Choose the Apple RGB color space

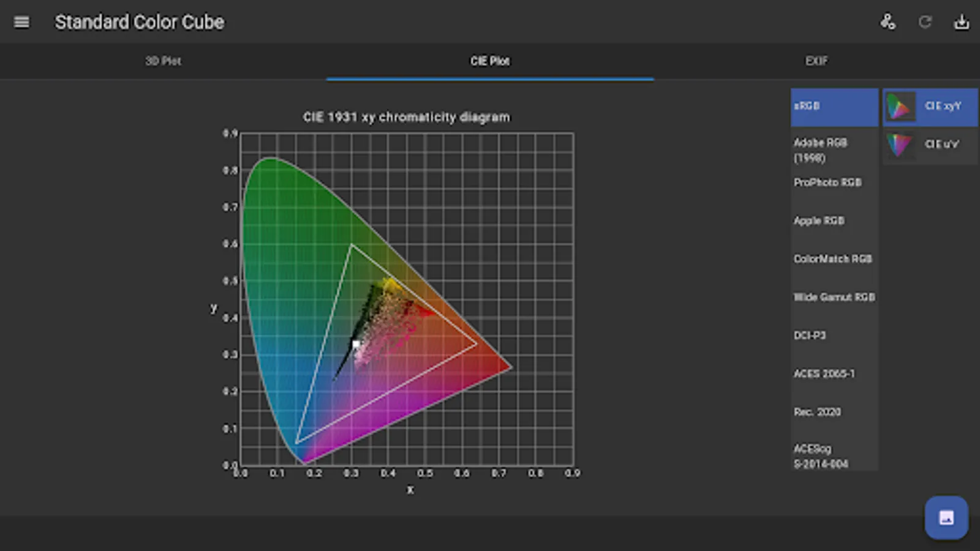[x=834, y=220]
